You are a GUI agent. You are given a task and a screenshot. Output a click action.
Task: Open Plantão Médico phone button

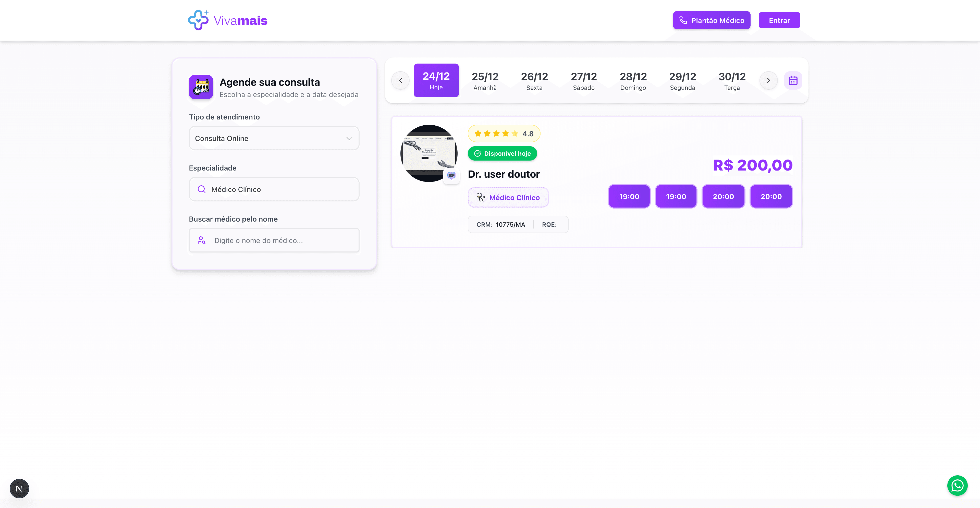pos(712,20)
